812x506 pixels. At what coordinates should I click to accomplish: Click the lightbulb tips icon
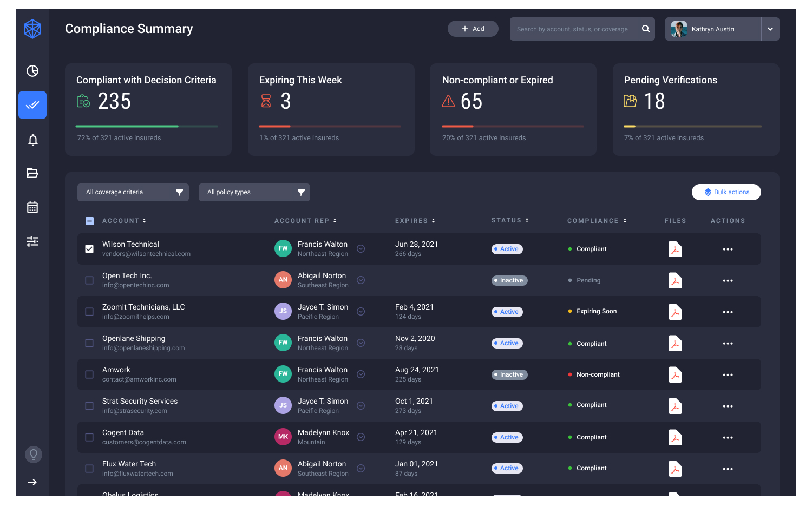tap(34, 455)
